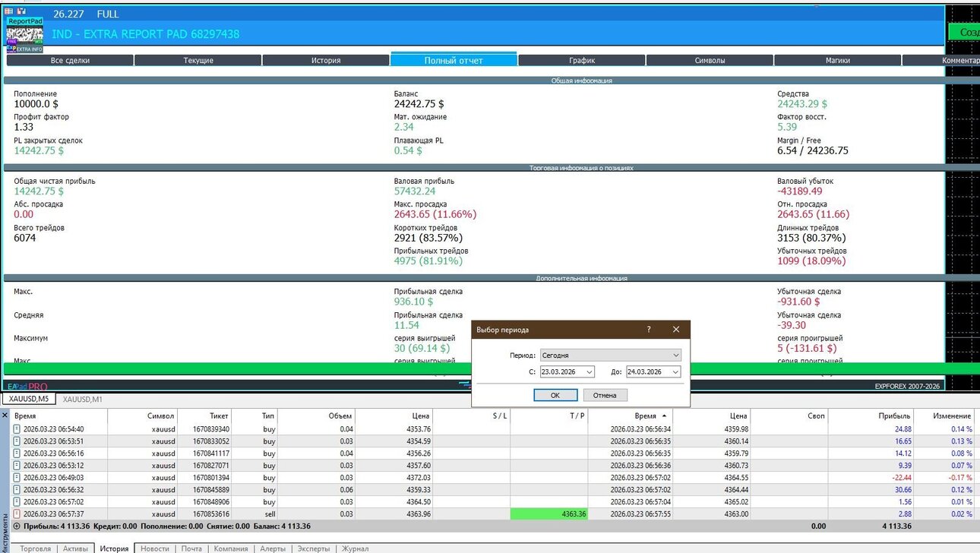980x553 pixels.
Task: Open the Компания toolbox tab
Action: 230,548
